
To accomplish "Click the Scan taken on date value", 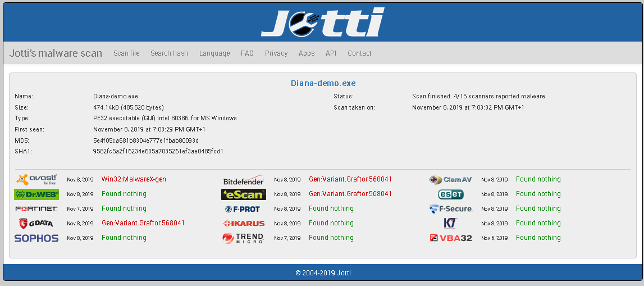I will pyautogui.click(x=468, y=107).
